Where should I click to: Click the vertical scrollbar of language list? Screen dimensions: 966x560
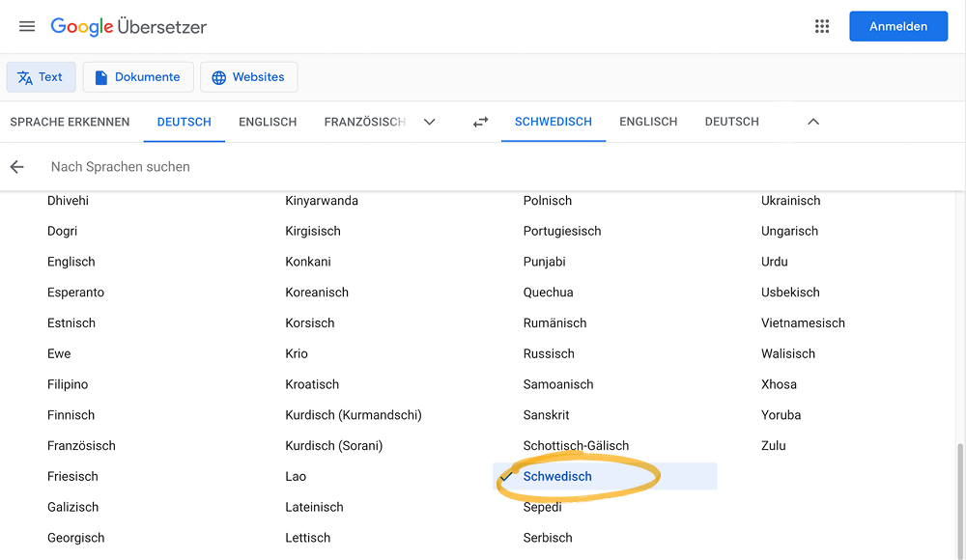(960, 498)
